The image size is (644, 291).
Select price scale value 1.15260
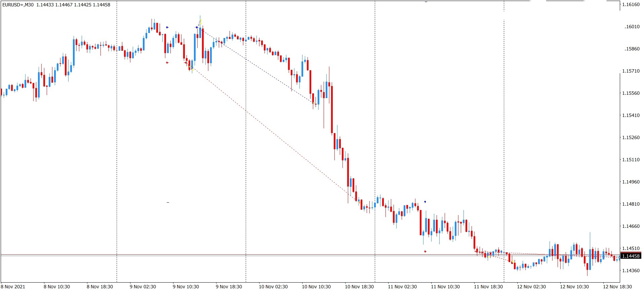click(x=631, y=137)
